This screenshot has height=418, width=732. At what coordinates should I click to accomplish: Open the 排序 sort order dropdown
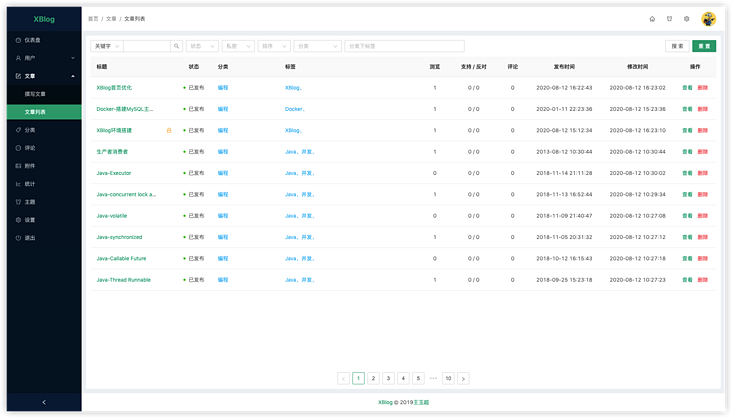pos(274,46)
